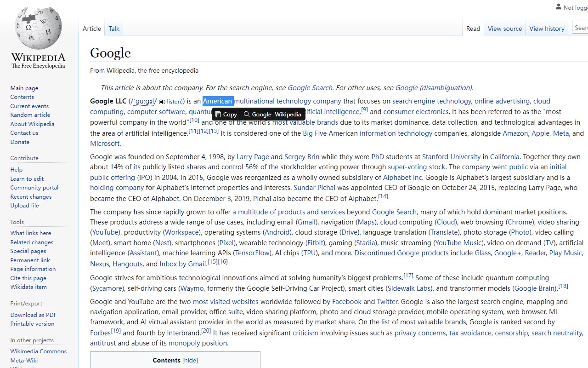The height and width of the screenshot is (368, 588).
Task: Click the Forbes link
Action: click(100, 333)
